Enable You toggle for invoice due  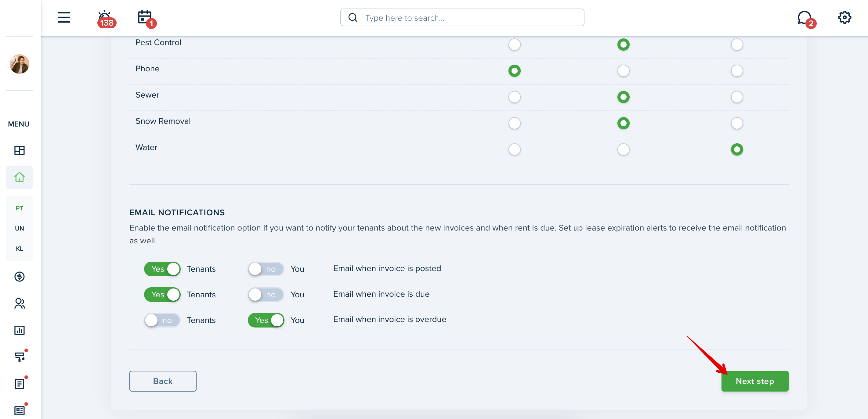(x=266, y=295)
